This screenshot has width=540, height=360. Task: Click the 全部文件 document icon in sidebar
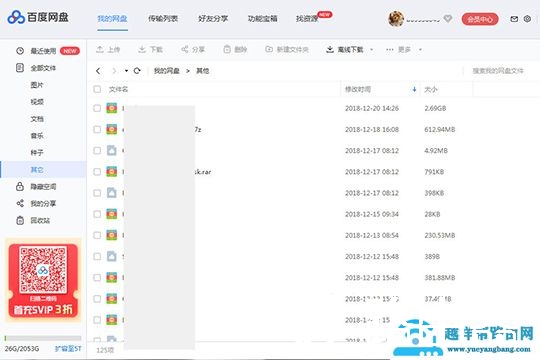point(20,68)
